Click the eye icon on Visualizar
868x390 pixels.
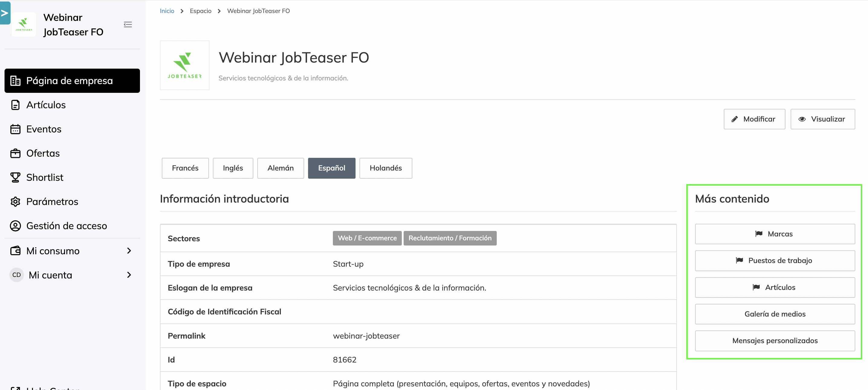coord(802,119)
